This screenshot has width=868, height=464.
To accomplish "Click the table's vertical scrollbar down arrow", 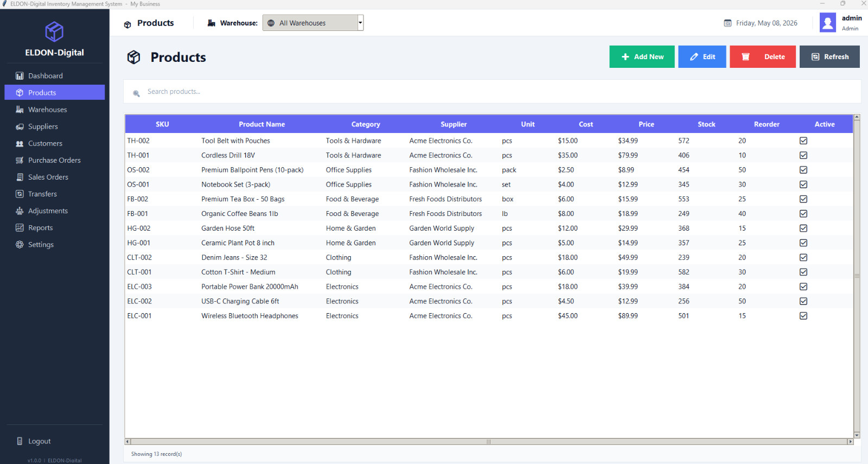I will click(857, 435).
